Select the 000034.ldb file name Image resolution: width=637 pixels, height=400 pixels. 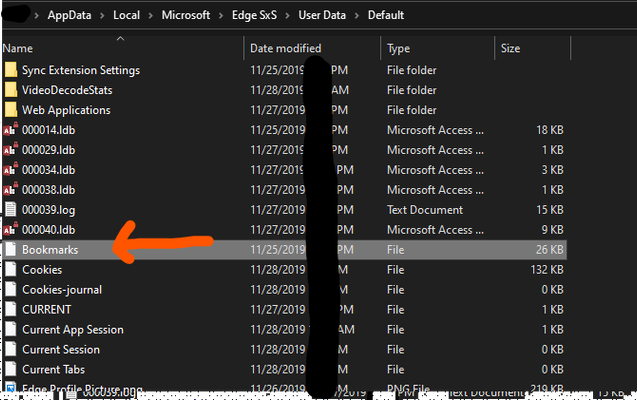coord(48,170)
